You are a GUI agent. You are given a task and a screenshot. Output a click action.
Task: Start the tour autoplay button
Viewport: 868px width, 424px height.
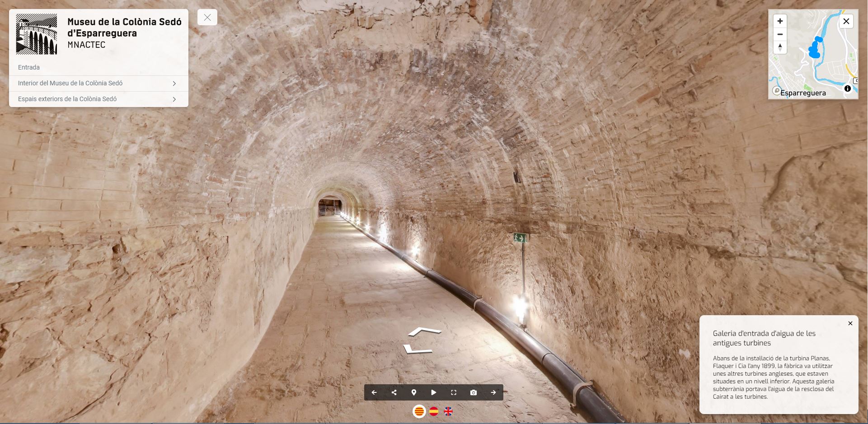tap(434, 392)
